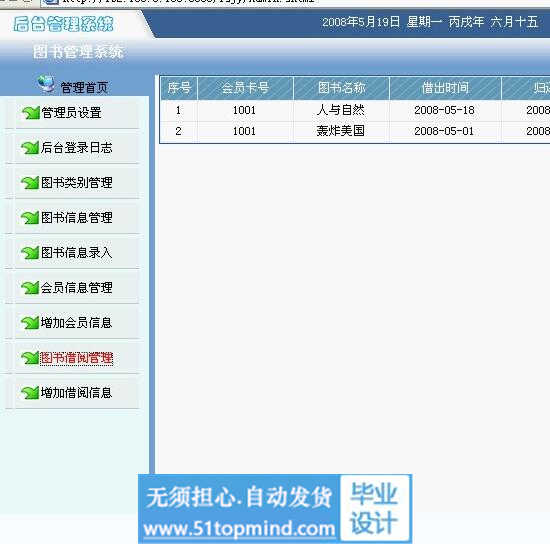Click the 图书名称 column header
This screenshot has width=550, height=544.
(x=341, y=88)
